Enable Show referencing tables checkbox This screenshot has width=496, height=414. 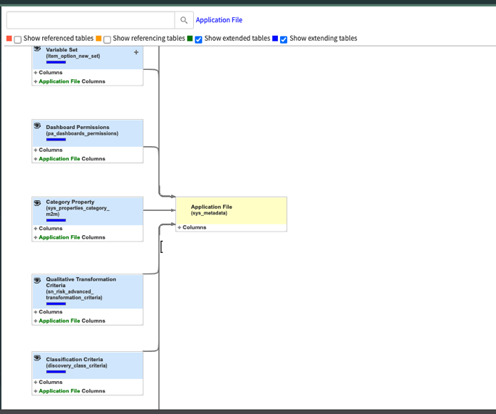(107, 40)
